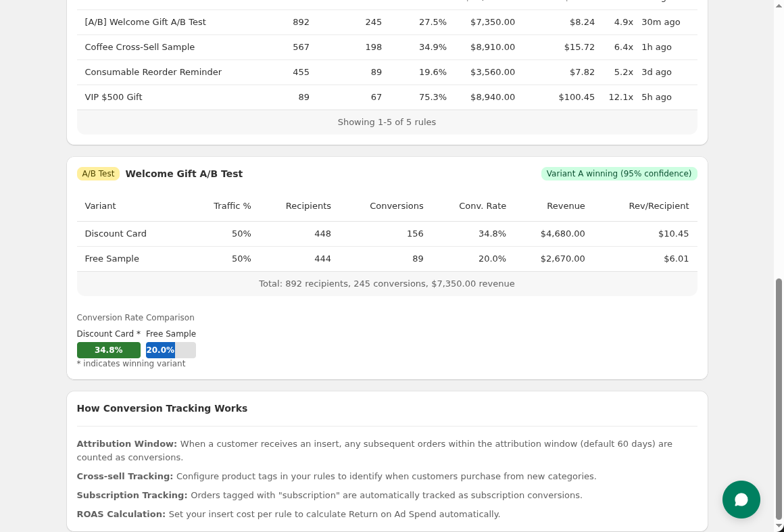Select the How Conversion Tracking Works heading
This screenshot has width=784, height=532.
(162, 408)
